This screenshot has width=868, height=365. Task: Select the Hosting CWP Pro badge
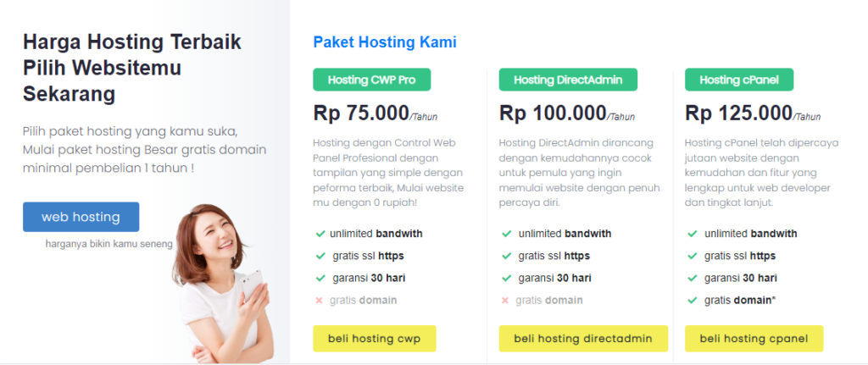372,80
